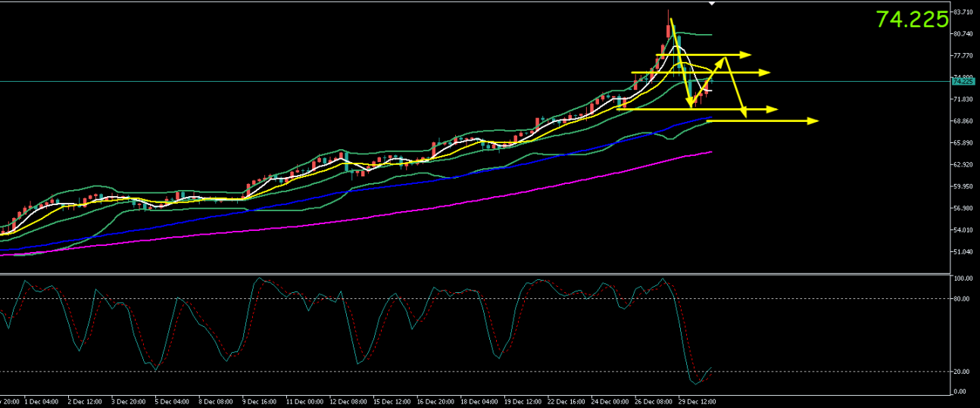Click the stochastic line's latest oversold low
The height and width of the screenshot is (408, 980).
(x=695, y=381)
